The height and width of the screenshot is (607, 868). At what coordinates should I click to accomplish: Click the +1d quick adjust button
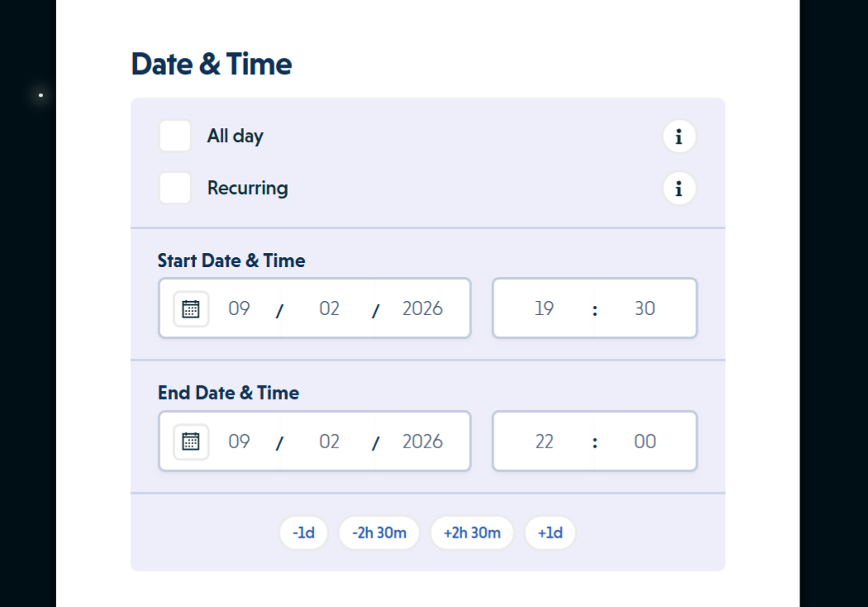coord(550,533)
